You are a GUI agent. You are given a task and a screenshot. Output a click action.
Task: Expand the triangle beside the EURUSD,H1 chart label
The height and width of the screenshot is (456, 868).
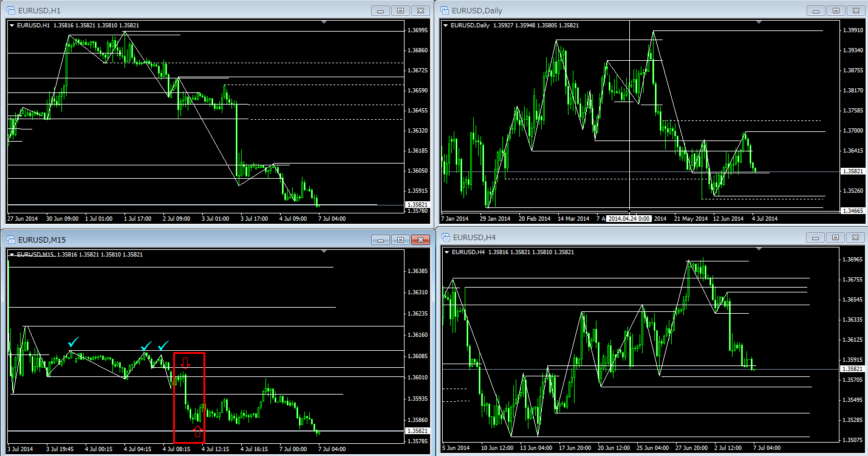point(13,25)
